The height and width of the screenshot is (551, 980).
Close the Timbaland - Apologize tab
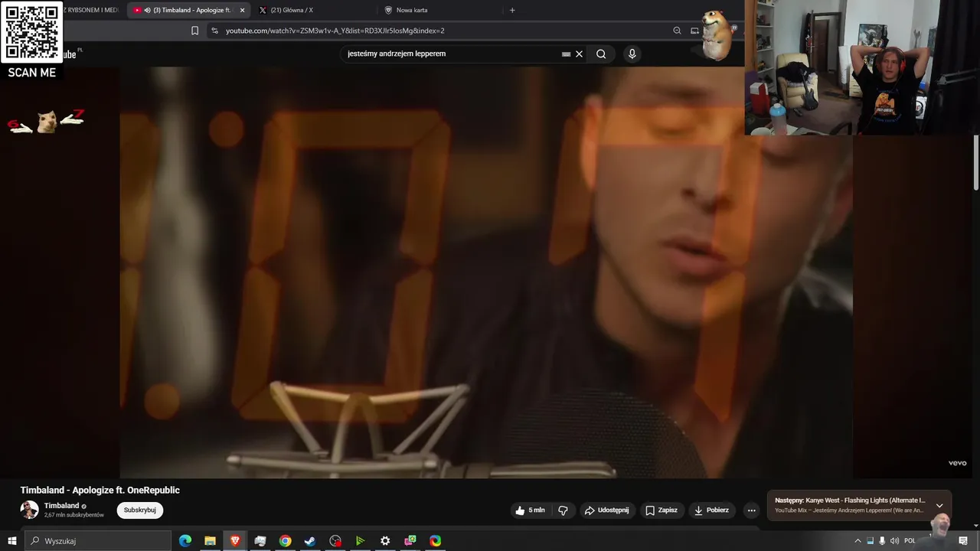coord(242,10)
